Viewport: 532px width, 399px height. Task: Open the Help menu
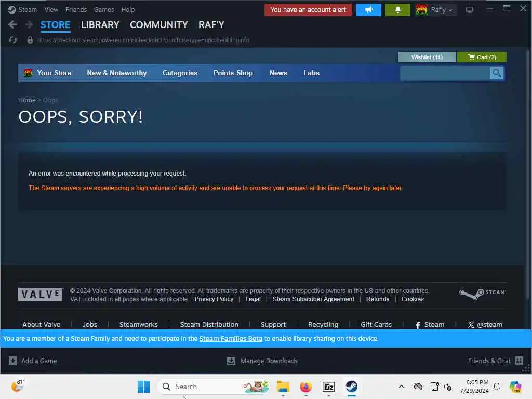pyautogui.click(x=128, y=10)
